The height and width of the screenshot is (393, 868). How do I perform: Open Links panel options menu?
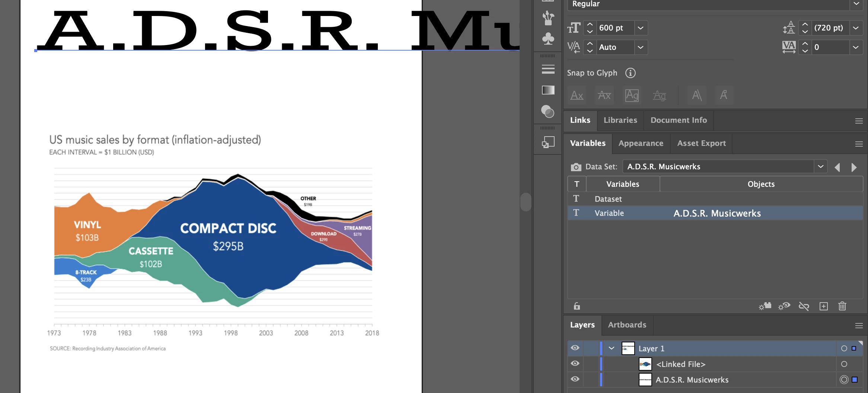(x=859, y=121)
